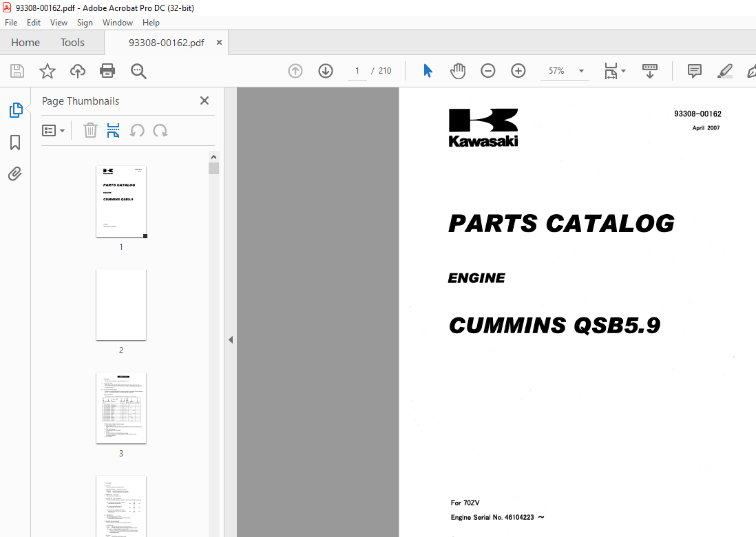Click the cloud upload icon
The height and width of the screenshot is (537, 756).
78,71
